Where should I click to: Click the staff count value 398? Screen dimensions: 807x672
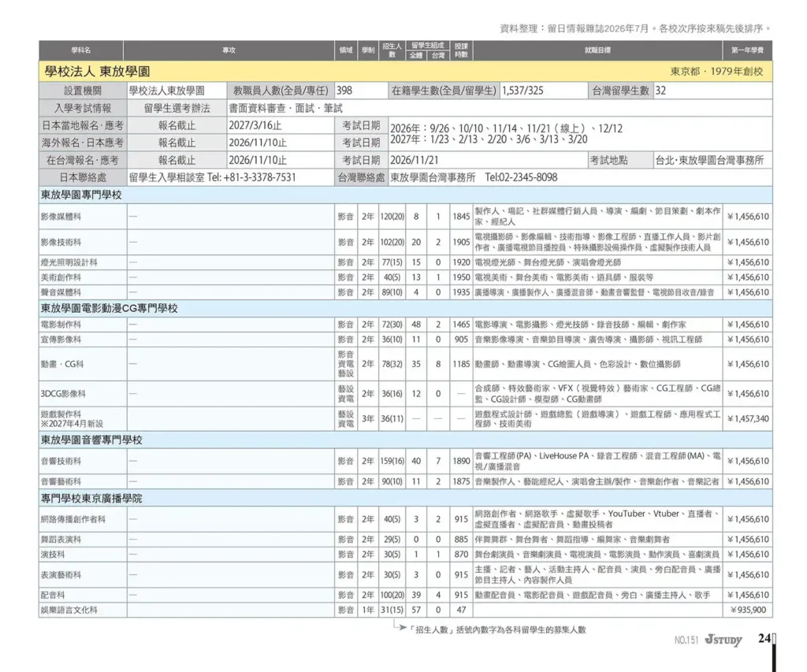coord(344,91)
